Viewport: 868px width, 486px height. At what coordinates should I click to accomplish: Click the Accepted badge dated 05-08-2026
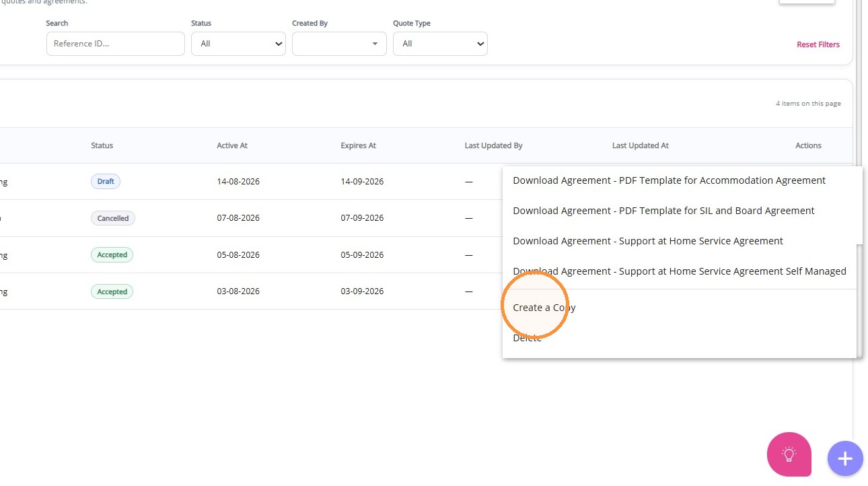coord(112,255)
